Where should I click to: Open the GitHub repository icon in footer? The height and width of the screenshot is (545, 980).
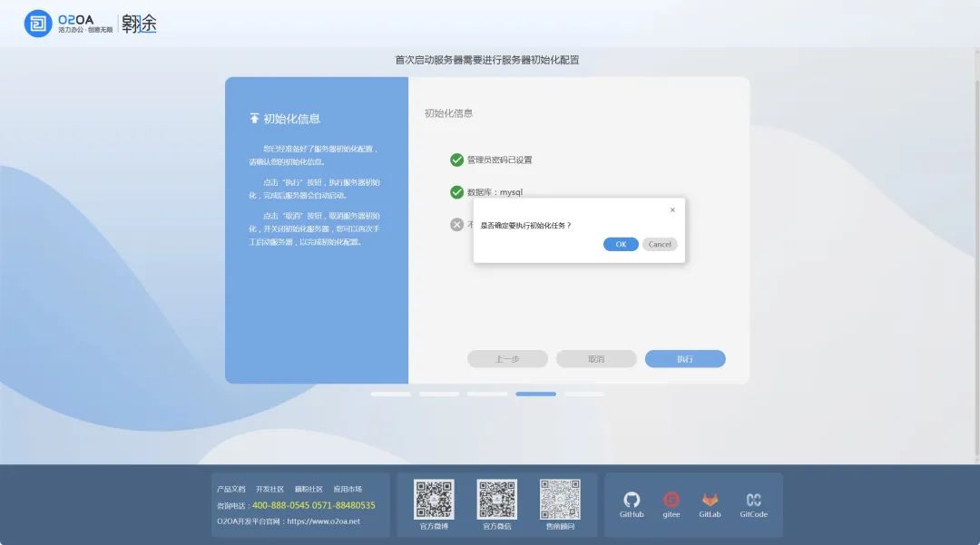pyautogui.click(x=632, y=500)
